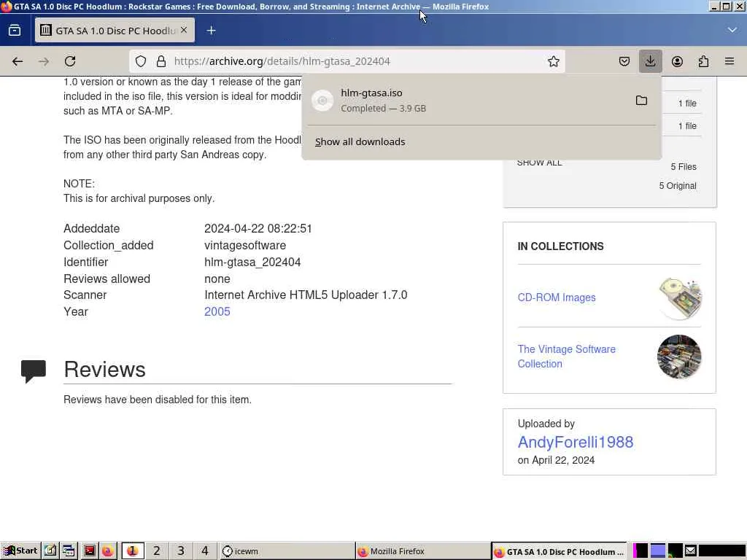This screenshot has height=560, width=747.
Task: Close the GTA SA tab
Action: click(x=184, y=30)
